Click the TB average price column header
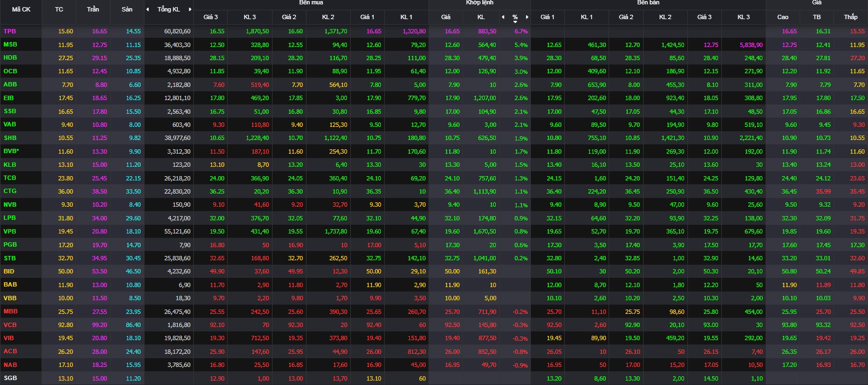 (817, 17)
